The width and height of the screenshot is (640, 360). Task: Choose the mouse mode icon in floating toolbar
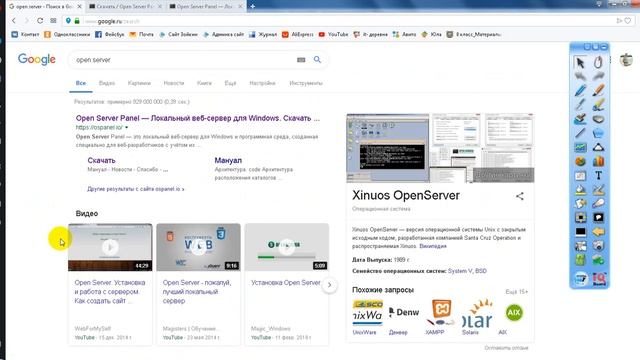[x=598, y=62]
